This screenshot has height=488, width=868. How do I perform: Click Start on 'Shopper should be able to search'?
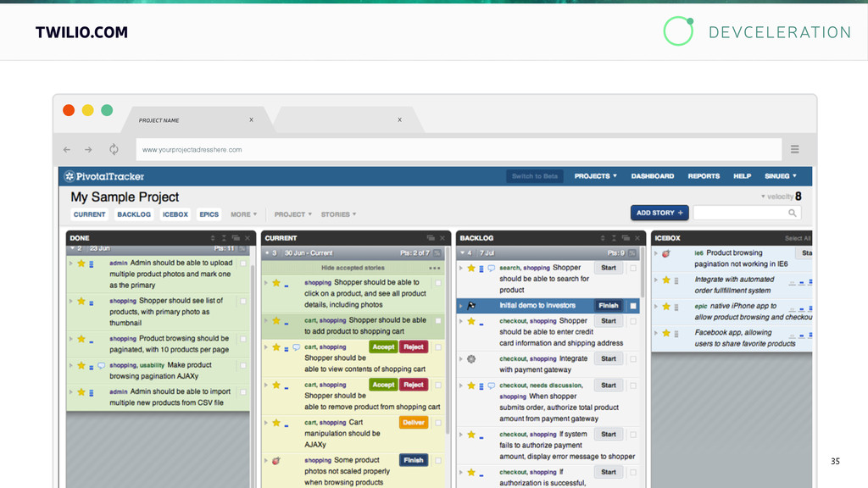(x=609, y=268)
